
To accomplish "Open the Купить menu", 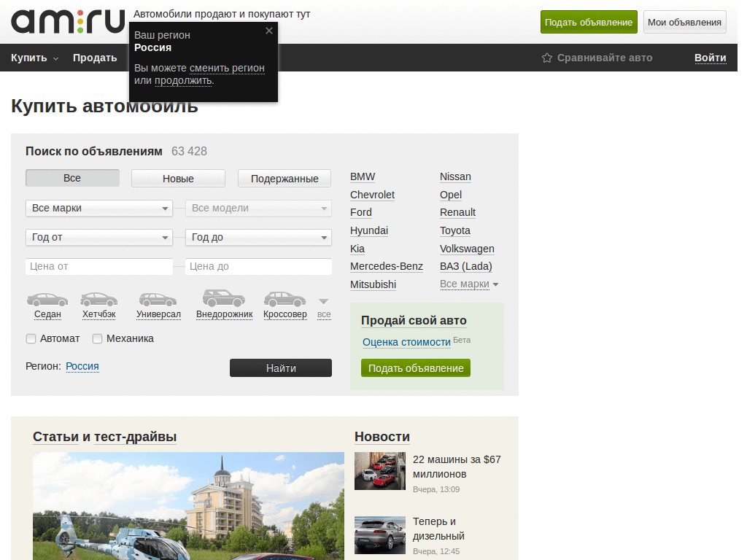I will [34, 58].
